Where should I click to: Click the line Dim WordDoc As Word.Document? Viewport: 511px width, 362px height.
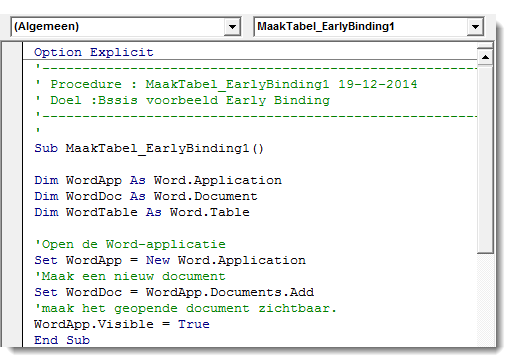tap(146, 196)
